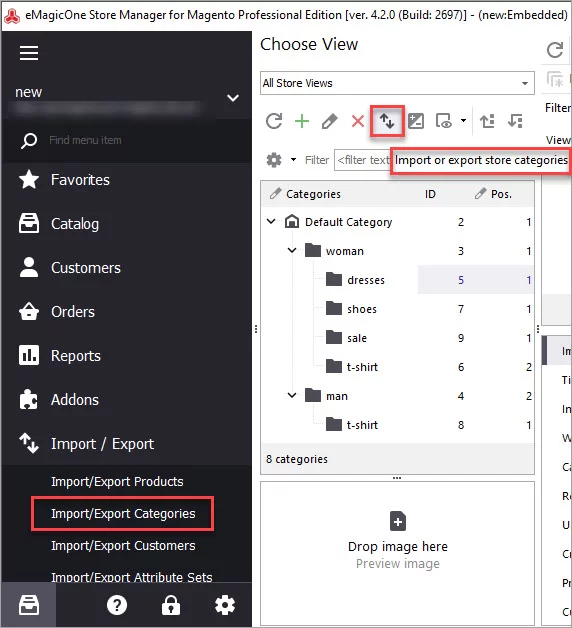
Task: Click the filter text input field
Action: (x=363, y=160)
